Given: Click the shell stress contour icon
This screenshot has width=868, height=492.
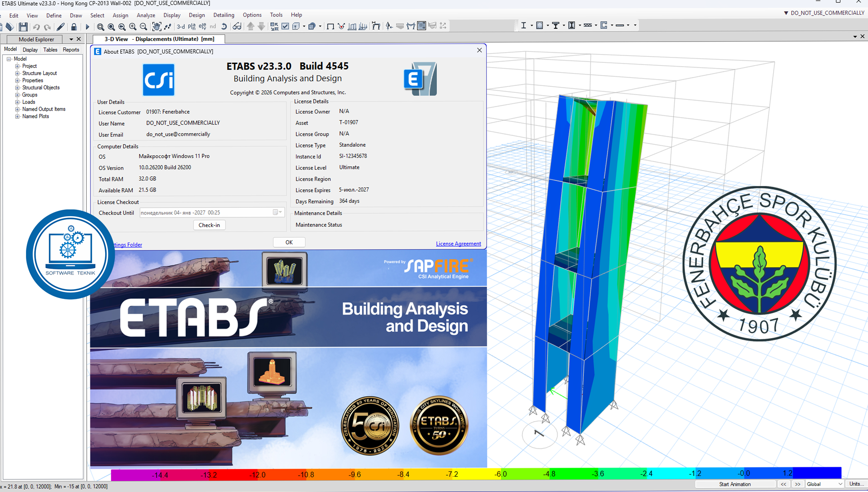Looking at the screenshot, I should click(x=421, y=26).
